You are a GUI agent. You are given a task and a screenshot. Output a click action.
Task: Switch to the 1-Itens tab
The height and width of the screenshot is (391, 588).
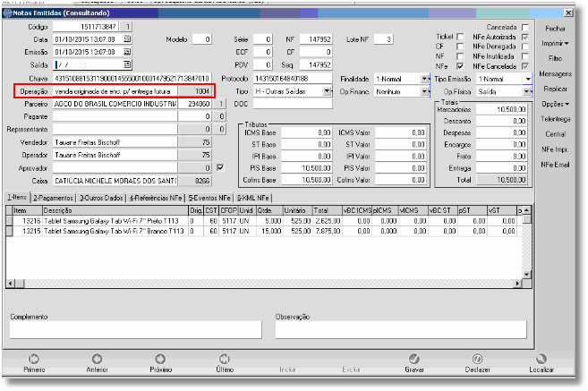click(16, 197)
